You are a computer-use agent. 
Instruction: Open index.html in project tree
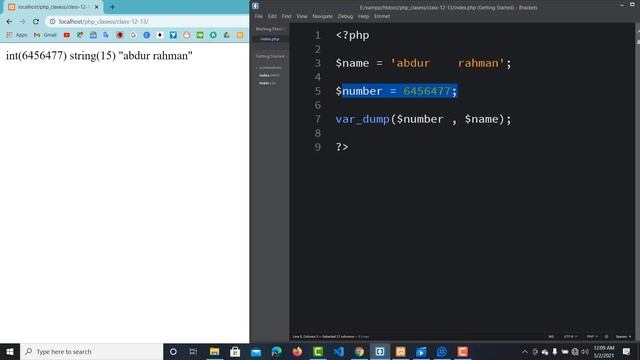tap(269, 76)
